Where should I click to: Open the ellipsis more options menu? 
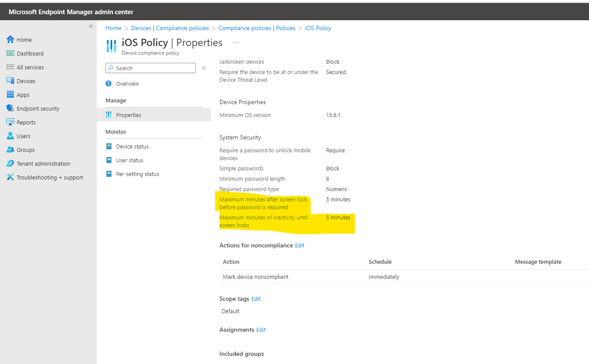(x=236, y=43)
